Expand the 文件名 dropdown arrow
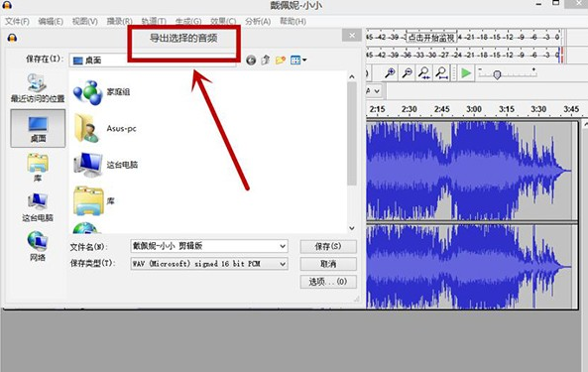 [x=283, y=246]
